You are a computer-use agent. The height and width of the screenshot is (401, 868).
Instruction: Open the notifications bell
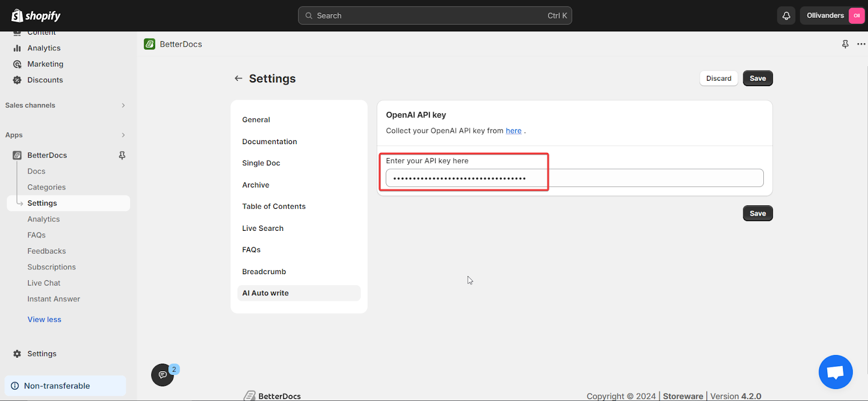(x=786, y=16)
